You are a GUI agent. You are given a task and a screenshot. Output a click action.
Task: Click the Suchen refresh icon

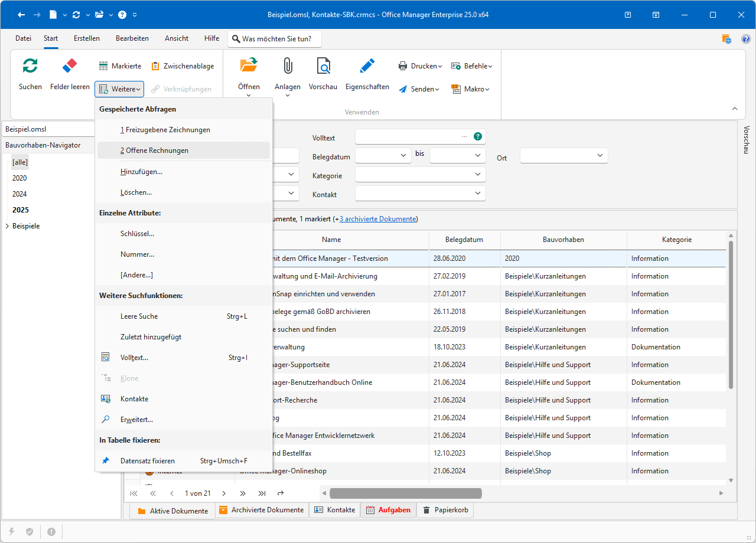point(30,66)
